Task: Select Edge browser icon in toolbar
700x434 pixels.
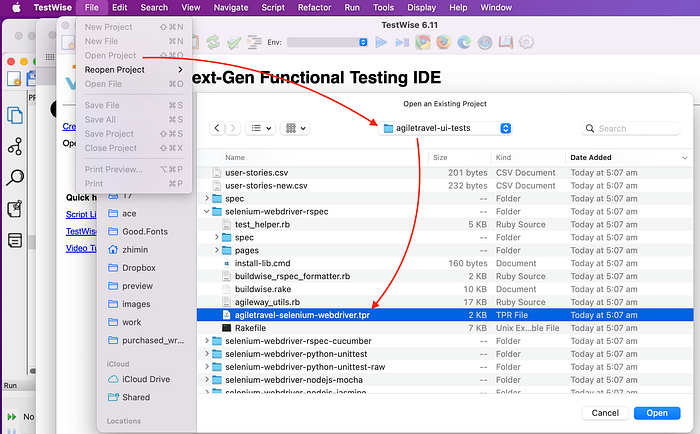Action: 464,42
